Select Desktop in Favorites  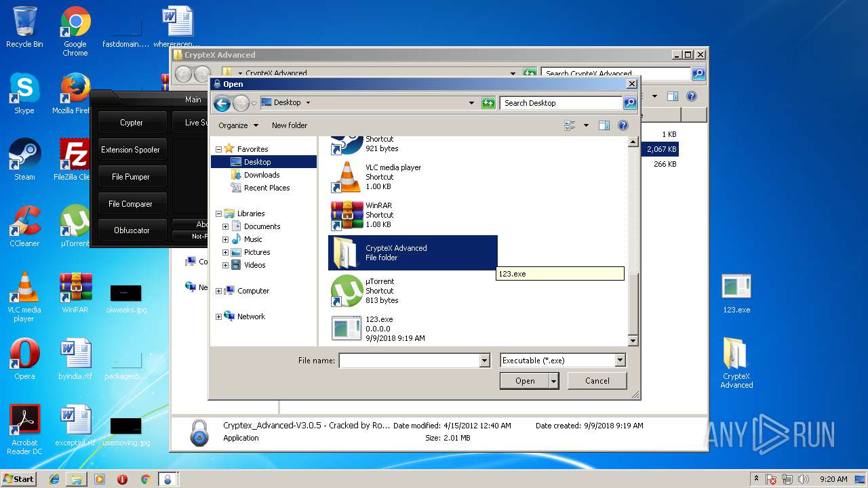264,162
